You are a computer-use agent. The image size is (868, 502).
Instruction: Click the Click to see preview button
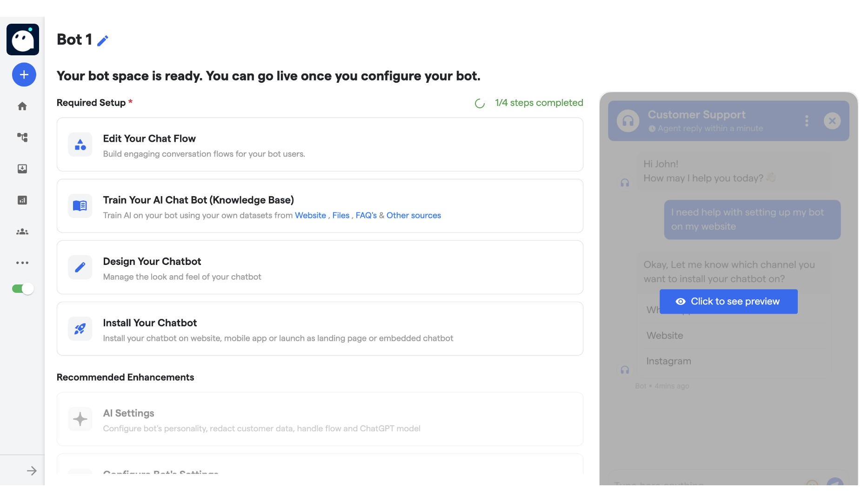coord(728,301)
